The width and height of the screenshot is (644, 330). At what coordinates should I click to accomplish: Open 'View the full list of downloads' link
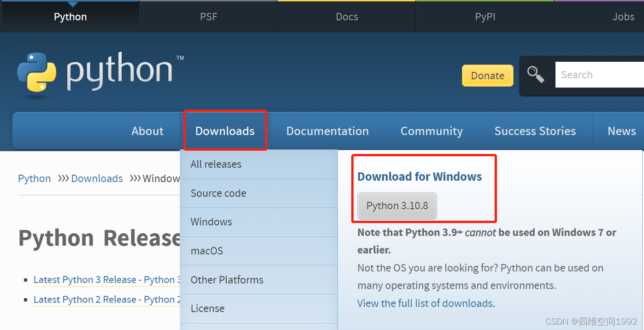pyautogui.click(x=425, y=303)
